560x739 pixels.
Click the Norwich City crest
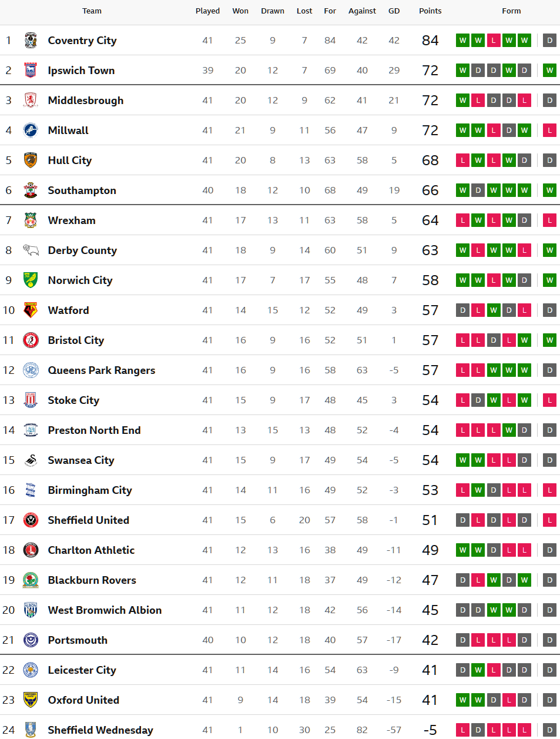coord(31,280)
